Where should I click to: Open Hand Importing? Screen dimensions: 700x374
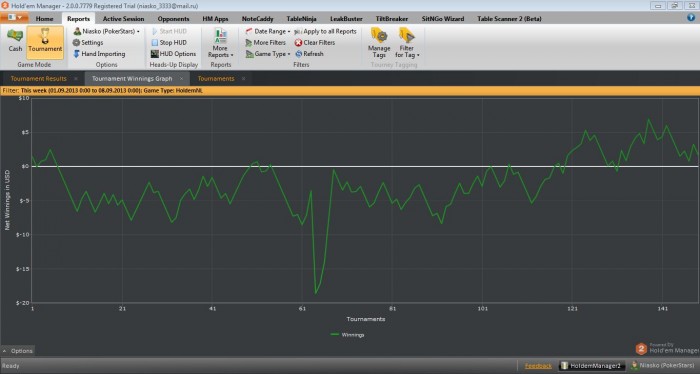pyautogui.click(x=99, y=54)
